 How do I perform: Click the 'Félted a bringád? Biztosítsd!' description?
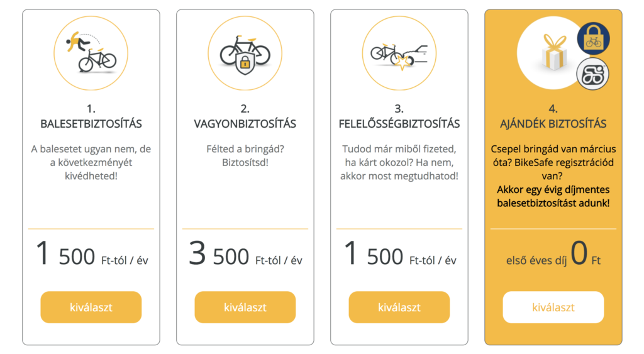point(245,156)
